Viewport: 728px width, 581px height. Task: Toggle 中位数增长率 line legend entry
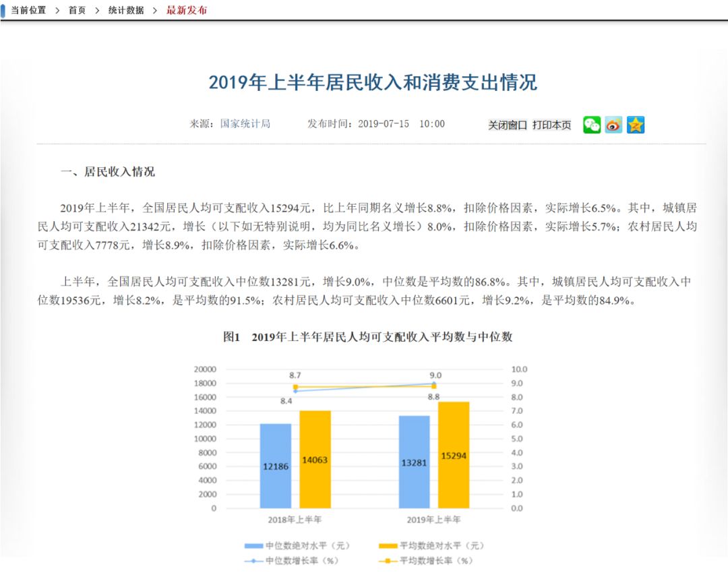pyautogui.click(x=292, y=561)
